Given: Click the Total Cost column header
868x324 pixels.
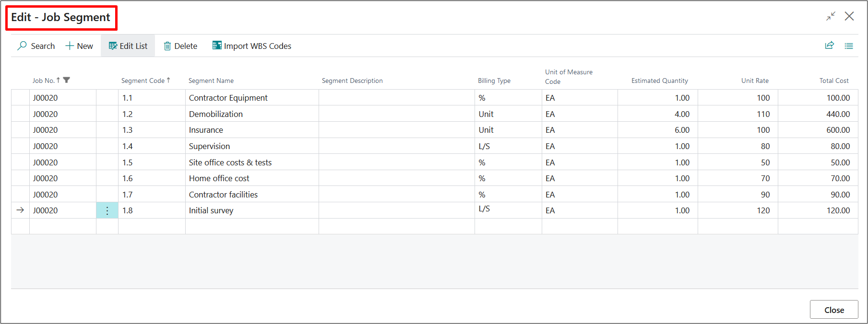Looking at the screenshot, I should pyautogui.click(x=833, y=81).
